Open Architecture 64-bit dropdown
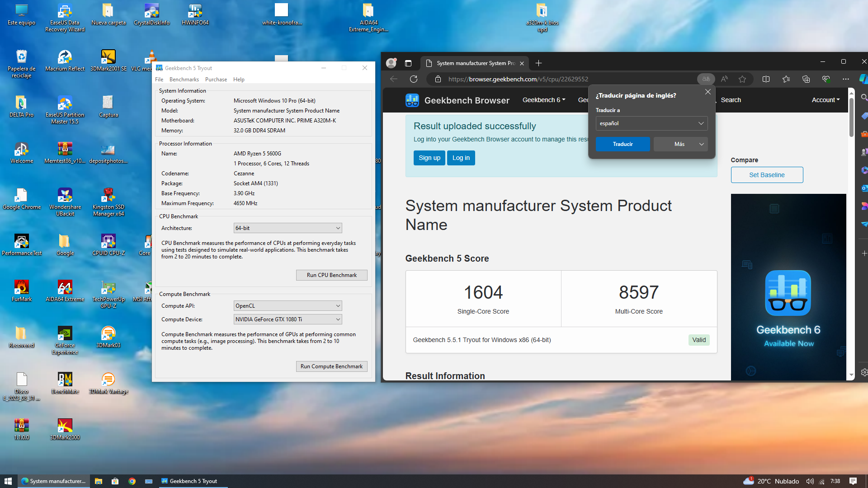This screenshot has height=488, width=868. click(x=288, y=228)
